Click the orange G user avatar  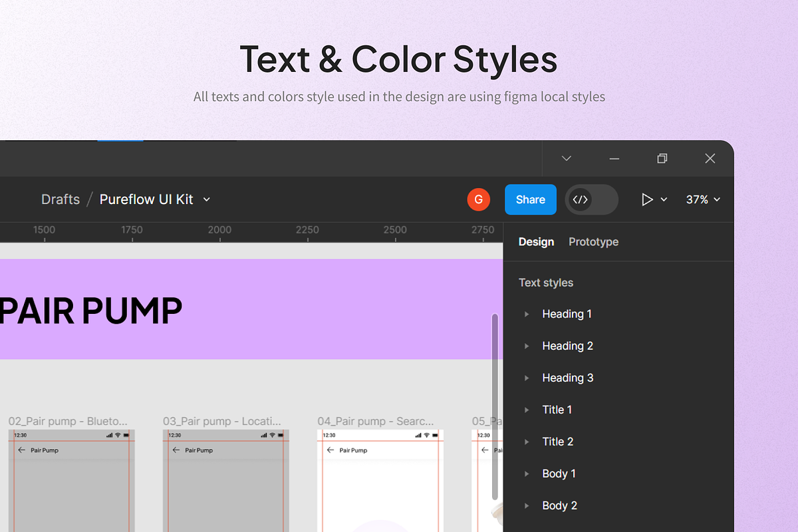click(479, 199)
